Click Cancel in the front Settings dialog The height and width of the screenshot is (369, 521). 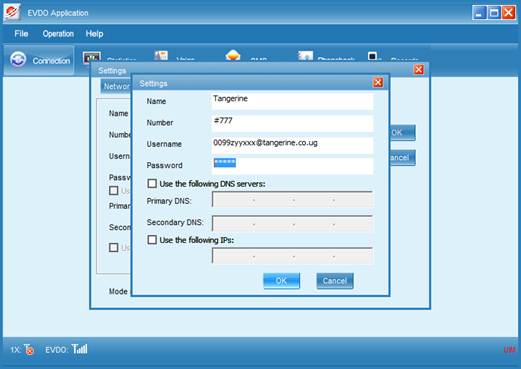click(x=335, y=281)
